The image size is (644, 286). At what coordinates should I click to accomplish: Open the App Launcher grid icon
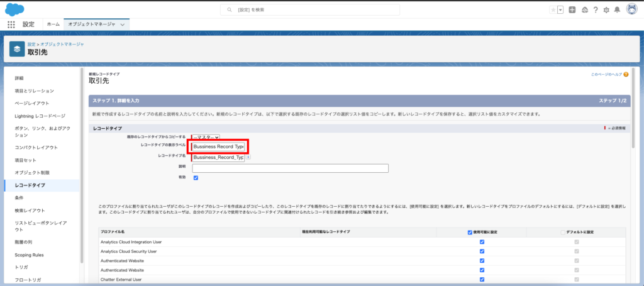pos(11,24)
